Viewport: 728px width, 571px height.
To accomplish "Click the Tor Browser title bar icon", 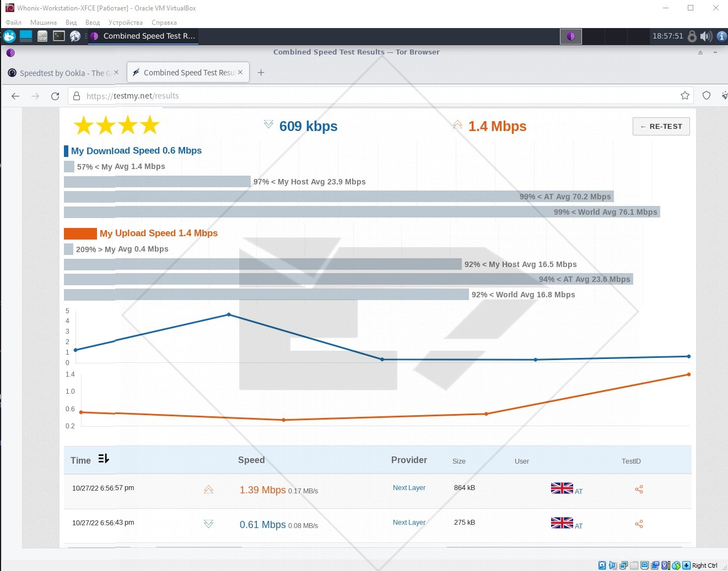I will 10,53.
